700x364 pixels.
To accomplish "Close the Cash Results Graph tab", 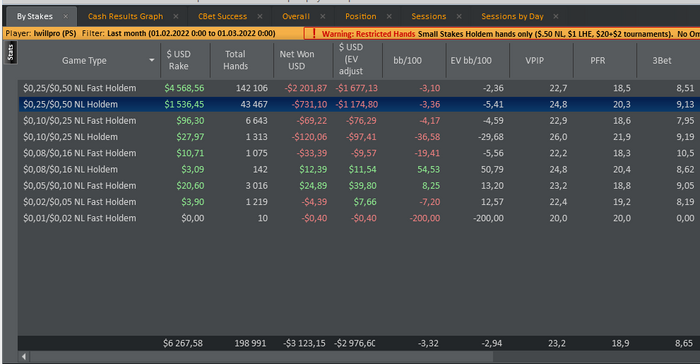I will click(176, 17).
